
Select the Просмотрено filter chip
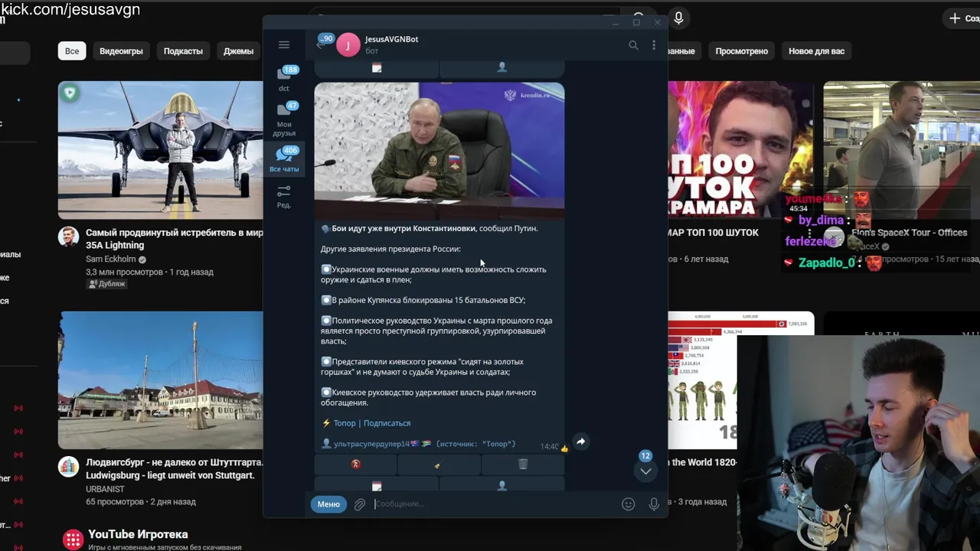tap(741, 51)
